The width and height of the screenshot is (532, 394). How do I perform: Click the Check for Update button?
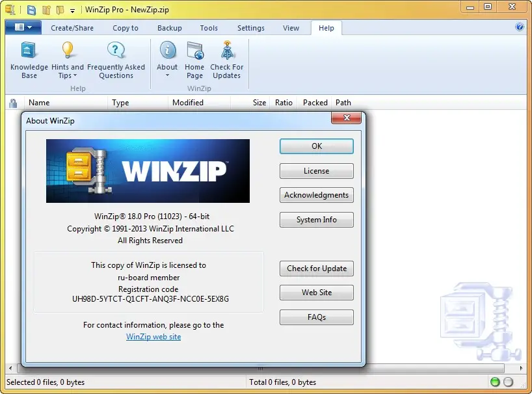317,269
